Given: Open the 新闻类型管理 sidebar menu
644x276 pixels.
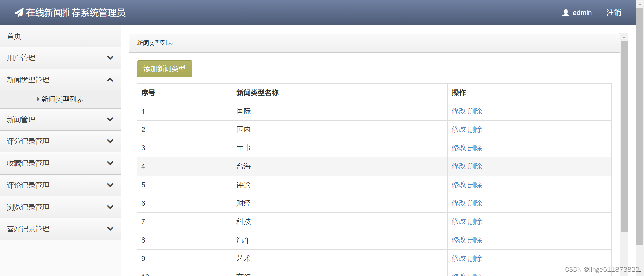Looking at the screenshot, I should tap(60, 80).
